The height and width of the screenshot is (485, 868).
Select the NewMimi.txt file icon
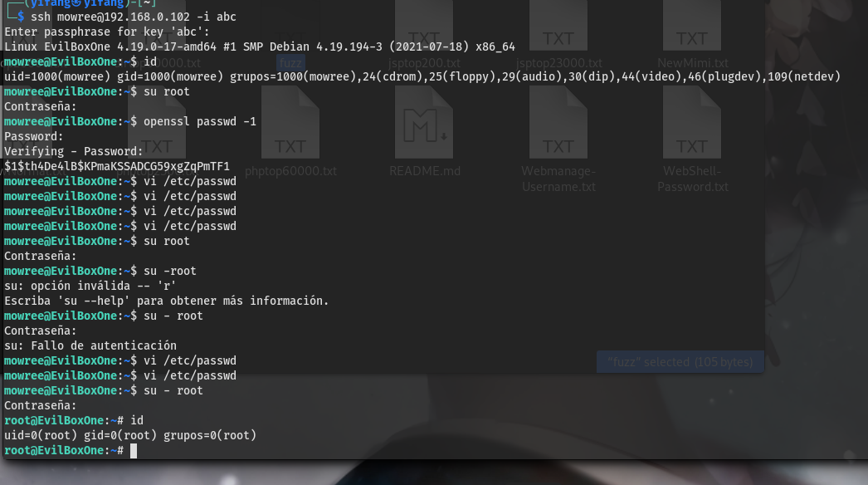692,25
